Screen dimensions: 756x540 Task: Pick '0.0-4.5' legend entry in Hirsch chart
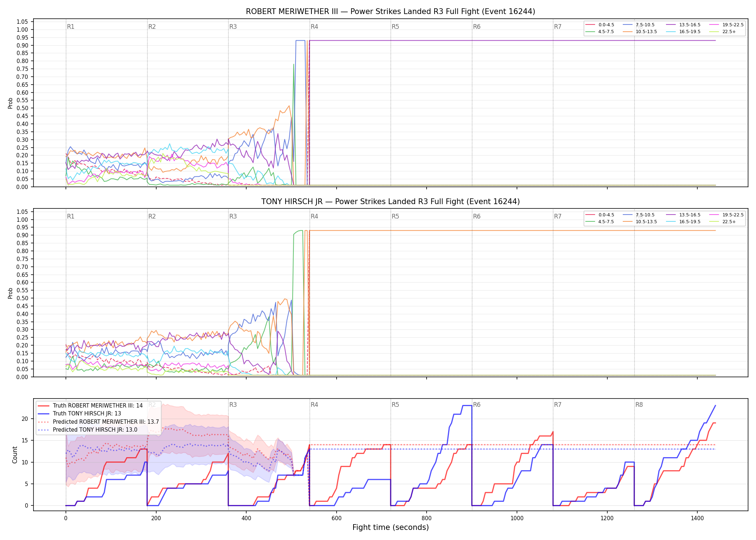[600, 215]
